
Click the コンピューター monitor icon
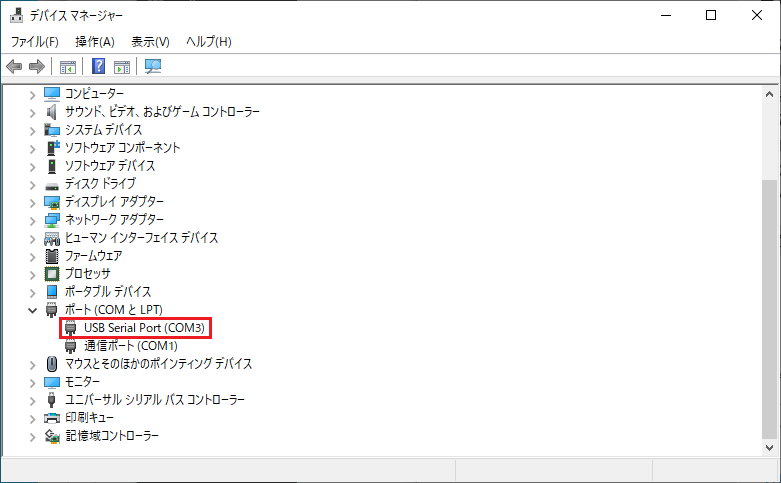(x=52, y=94)
